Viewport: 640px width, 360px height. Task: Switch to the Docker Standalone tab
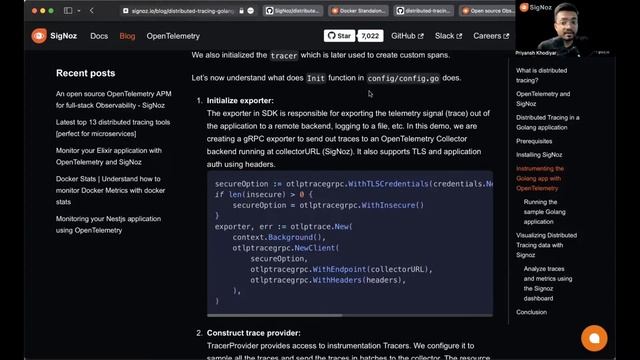(x=358, y=11)
